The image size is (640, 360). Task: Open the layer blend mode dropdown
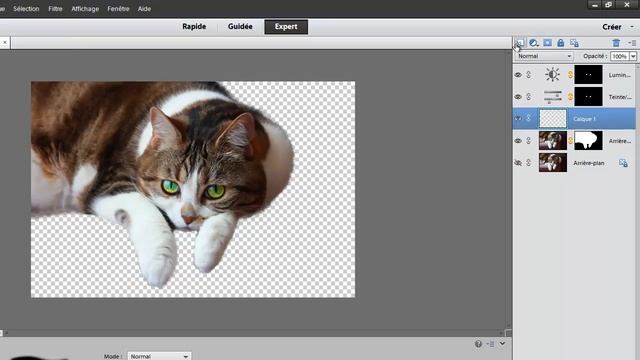coord(544,56)
